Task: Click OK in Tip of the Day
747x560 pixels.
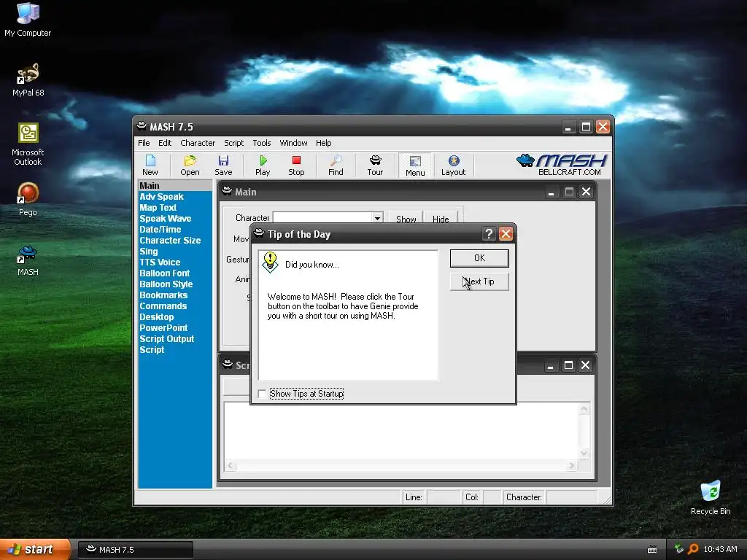Action: click(x=479, y=258)
